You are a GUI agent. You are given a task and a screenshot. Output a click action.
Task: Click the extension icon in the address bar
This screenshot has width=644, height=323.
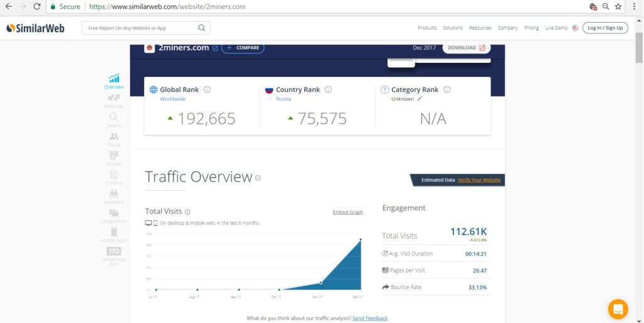coord(593,6)
